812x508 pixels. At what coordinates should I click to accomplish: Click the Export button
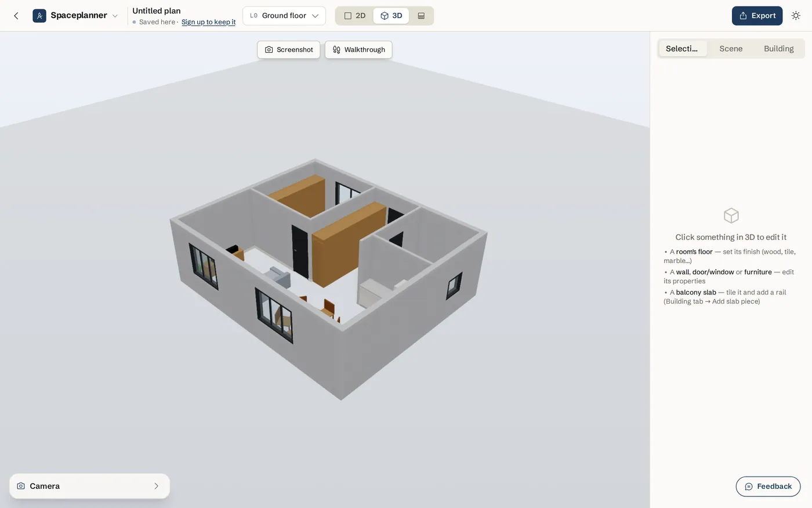coord(757,16)
